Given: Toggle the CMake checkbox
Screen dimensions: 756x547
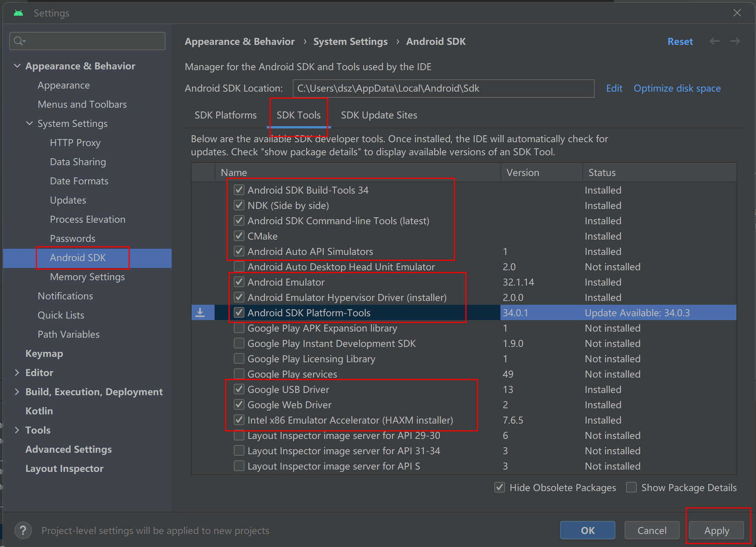Looking at the screenshot, I should pos(239,236).
